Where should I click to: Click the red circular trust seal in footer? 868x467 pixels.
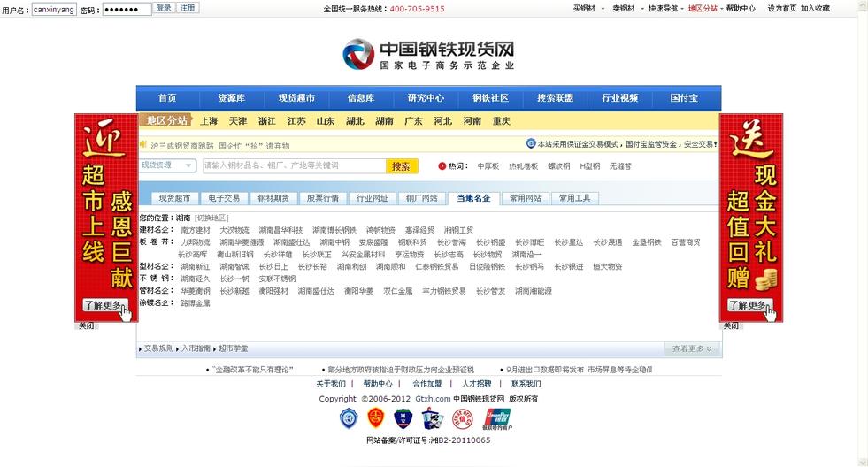pos(462,418)
